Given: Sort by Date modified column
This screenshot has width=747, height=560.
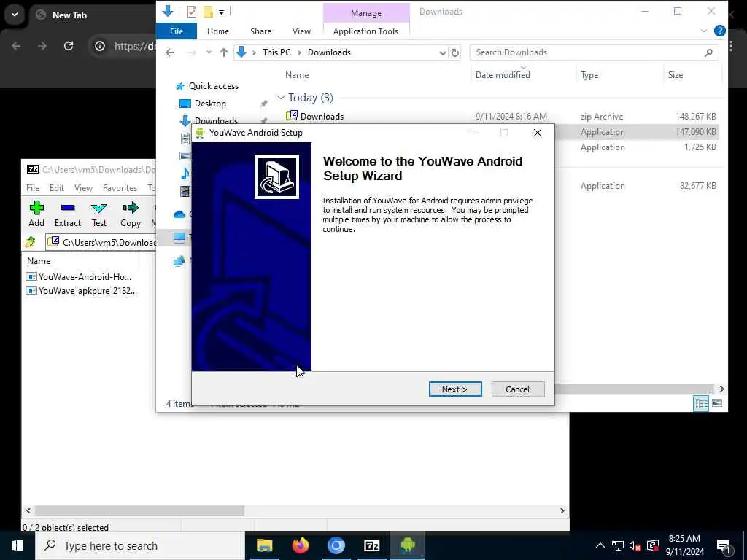Looking at the screenshot, I should 503,75.
